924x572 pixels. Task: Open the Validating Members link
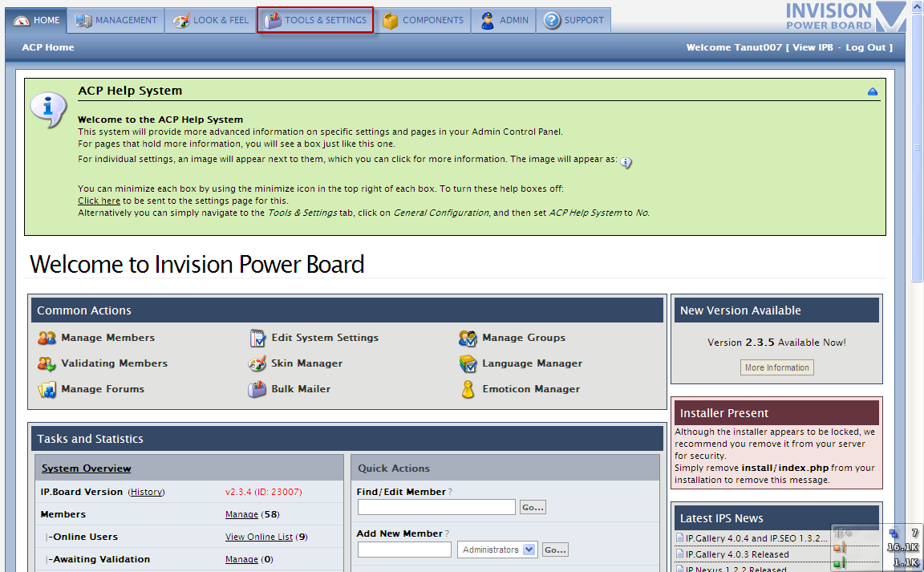tap(115, 363)
